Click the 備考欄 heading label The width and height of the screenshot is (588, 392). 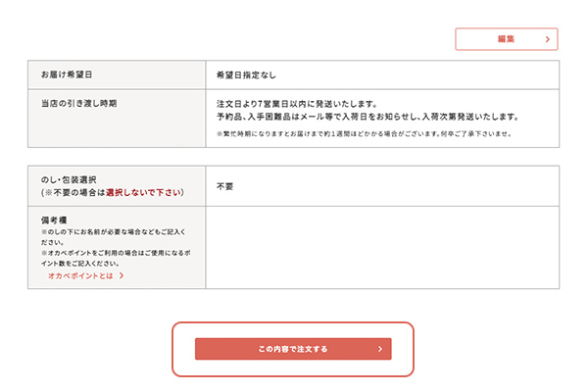(54, 220)
